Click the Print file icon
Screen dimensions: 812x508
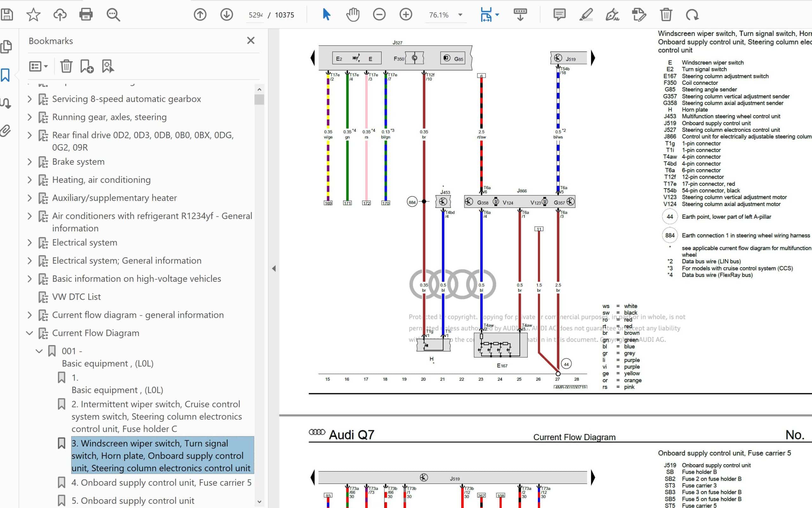(x=86, y=15)
